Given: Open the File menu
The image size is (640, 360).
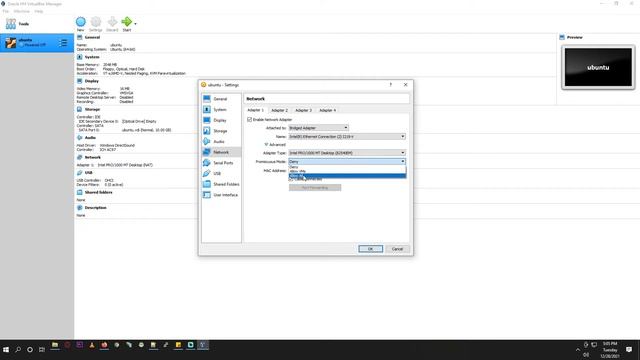Looking at the screenshot, I should pyautogui.click(x=6, y=11).
